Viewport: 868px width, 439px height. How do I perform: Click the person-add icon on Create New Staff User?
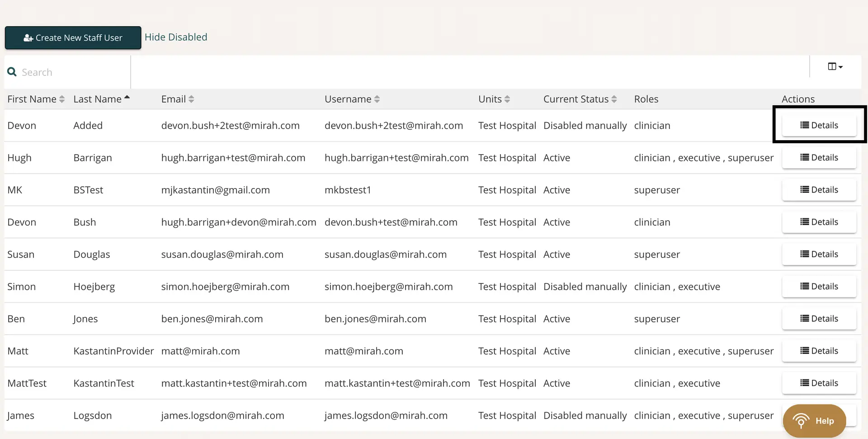(28, 38)
